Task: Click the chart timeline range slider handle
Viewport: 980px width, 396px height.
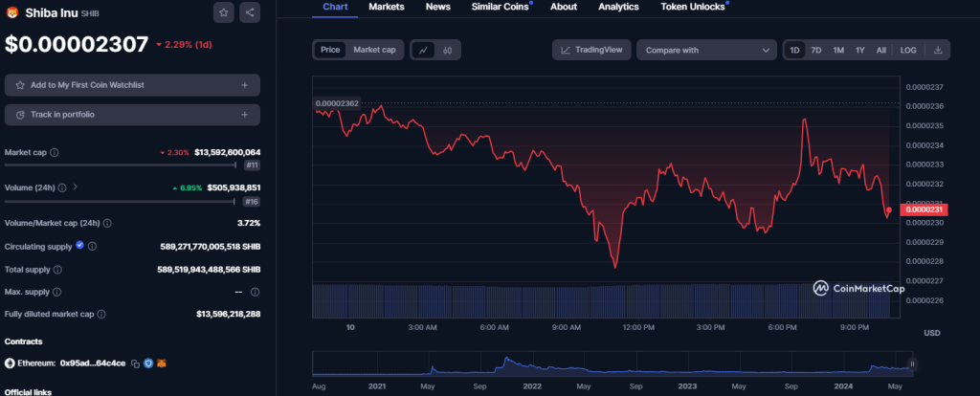Action: click(912, 363)
